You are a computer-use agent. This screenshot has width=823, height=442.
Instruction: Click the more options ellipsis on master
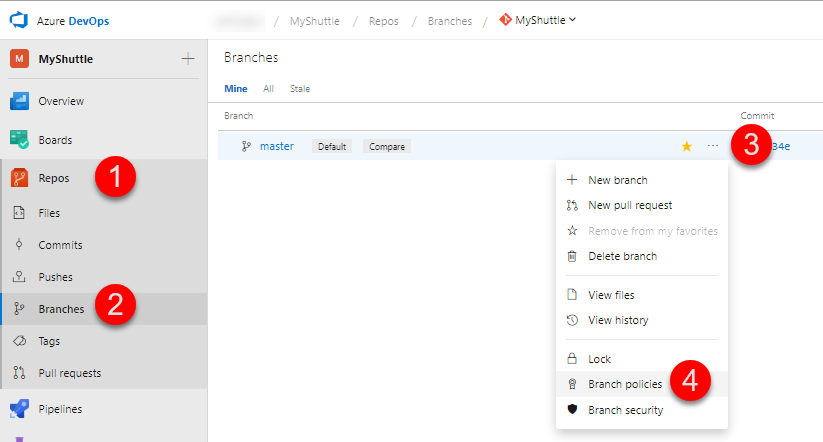coord(712,145)
